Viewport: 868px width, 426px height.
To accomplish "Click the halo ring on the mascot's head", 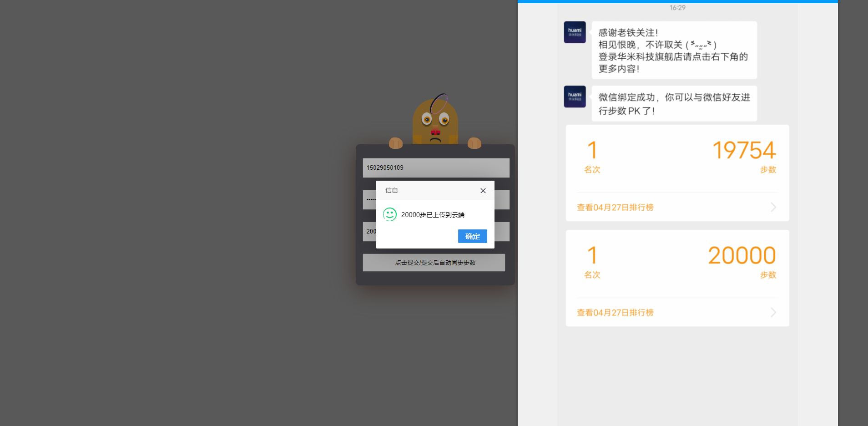I will pos(439,104).
